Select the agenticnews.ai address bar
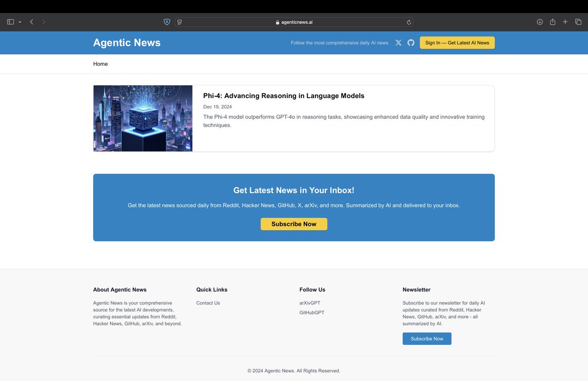This screenshot has width=588, height=381. click(x=294, y=22)
